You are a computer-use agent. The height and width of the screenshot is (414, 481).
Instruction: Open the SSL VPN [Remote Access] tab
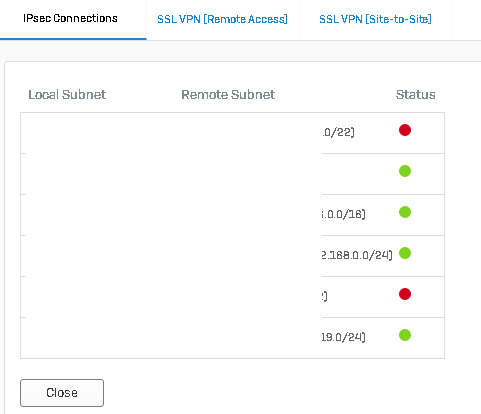[x=222, y=19]
